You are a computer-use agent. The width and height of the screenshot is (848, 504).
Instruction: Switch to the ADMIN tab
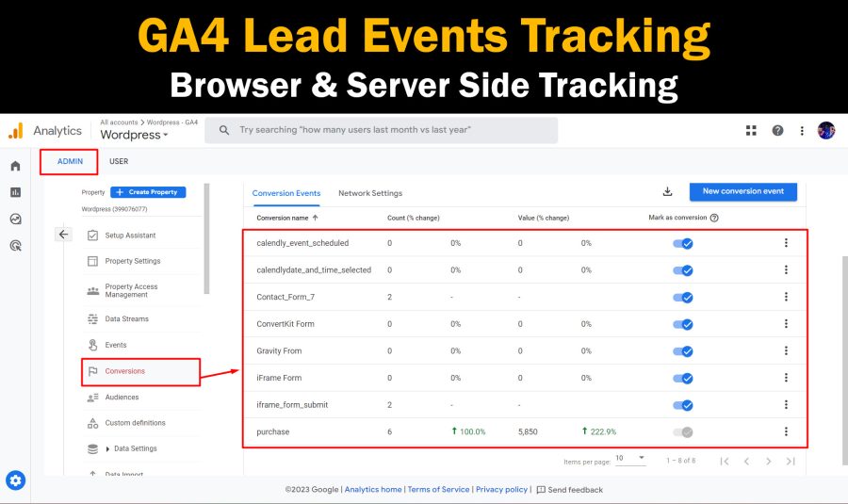[x=70, y=161]
